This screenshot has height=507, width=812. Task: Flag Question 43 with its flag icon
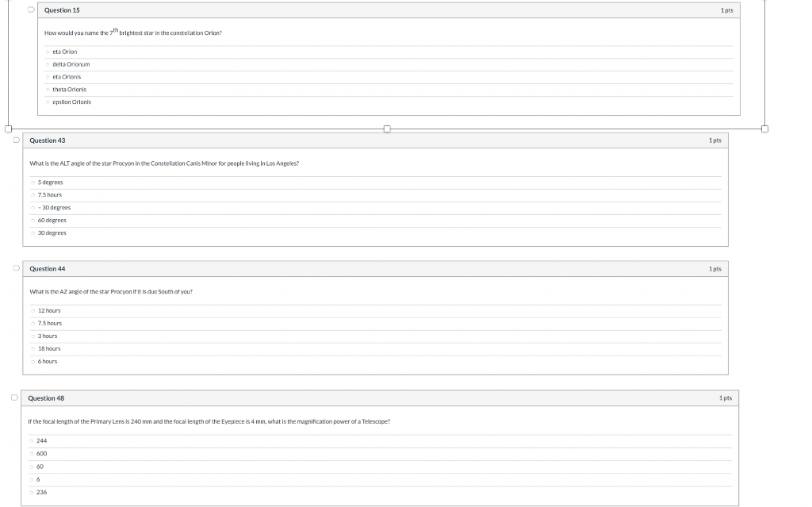point(17,140)
